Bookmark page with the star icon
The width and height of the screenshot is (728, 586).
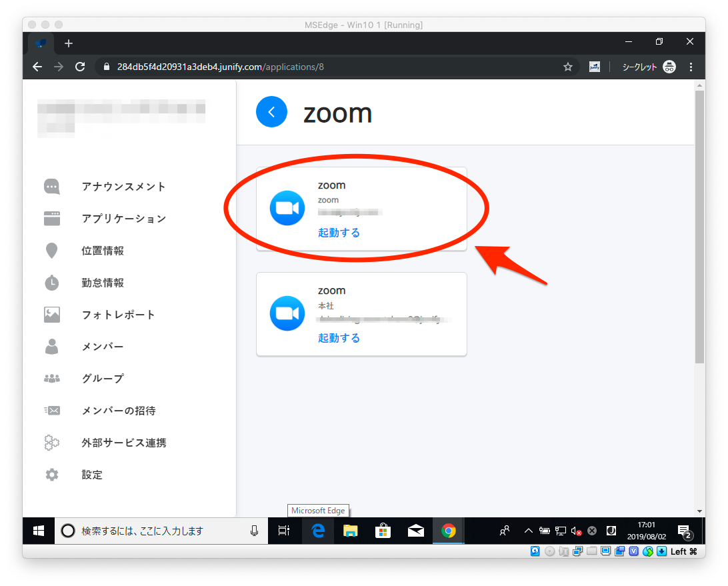pos(567,67)
